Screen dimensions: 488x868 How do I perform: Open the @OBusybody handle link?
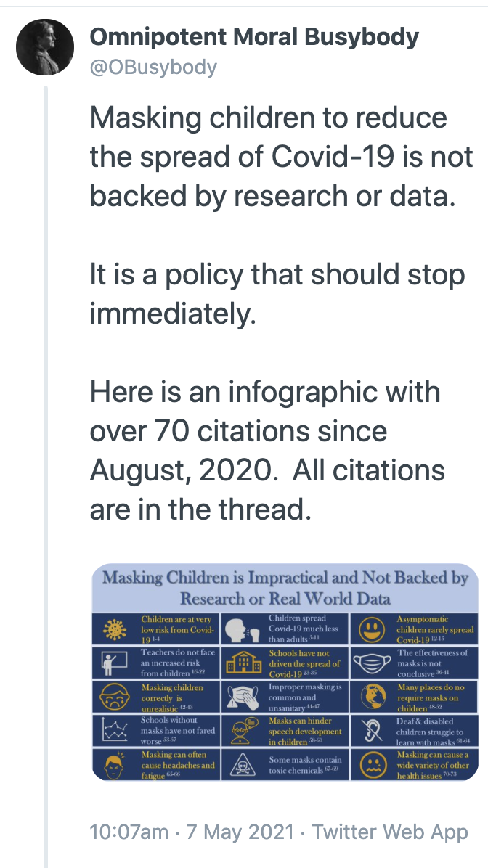pos(153,67)
